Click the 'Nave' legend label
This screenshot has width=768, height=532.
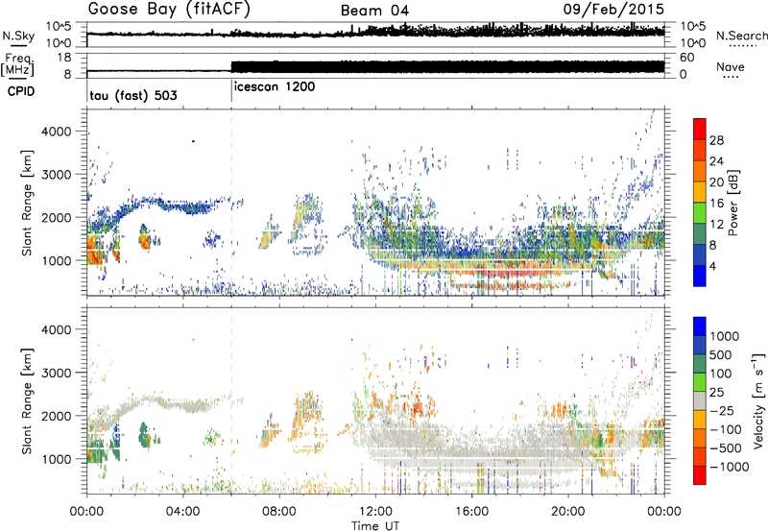coord(731,66)
